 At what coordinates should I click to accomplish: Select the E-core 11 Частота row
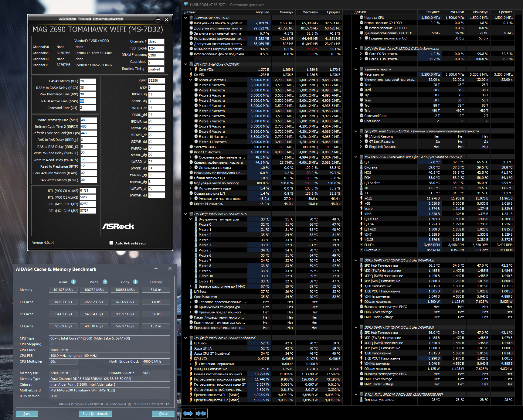[x=263, y=142]
